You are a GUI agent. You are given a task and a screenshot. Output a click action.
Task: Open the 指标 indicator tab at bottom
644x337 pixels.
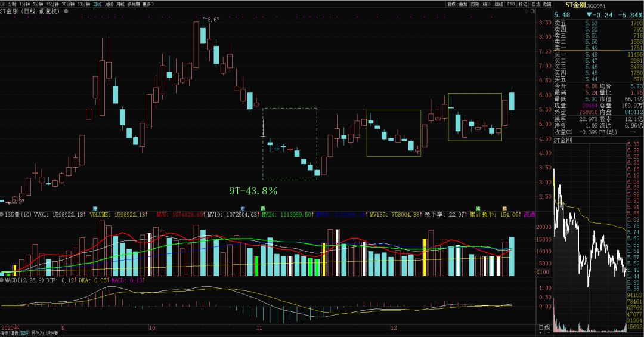pyautogui.click(x=4, y=333)
